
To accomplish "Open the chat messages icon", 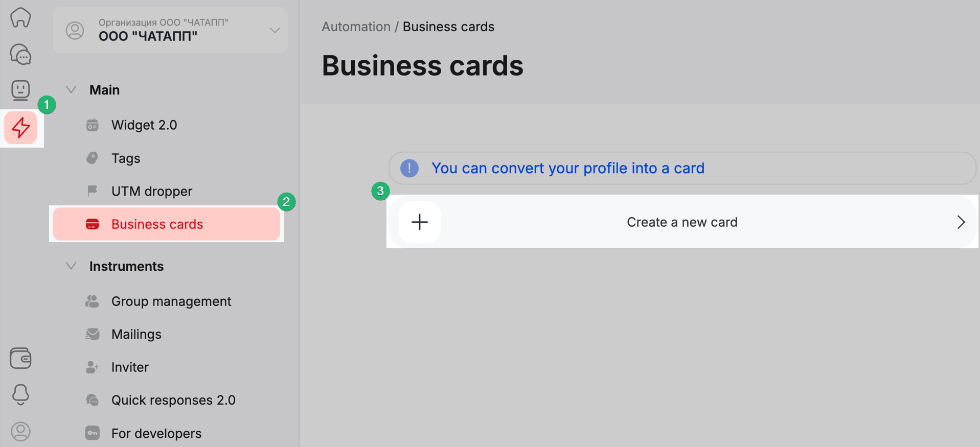I will point(20,54).
